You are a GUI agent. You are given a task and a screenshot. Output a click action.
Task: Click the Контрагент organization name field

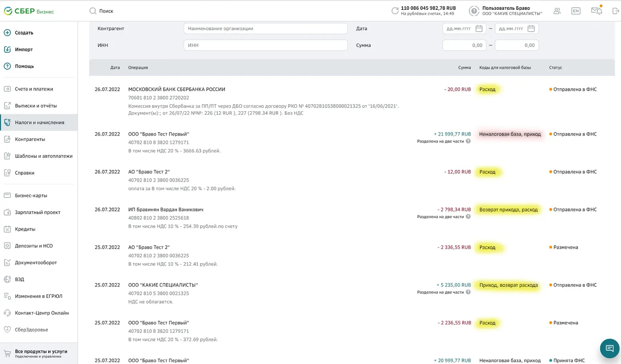click(266, 28)
